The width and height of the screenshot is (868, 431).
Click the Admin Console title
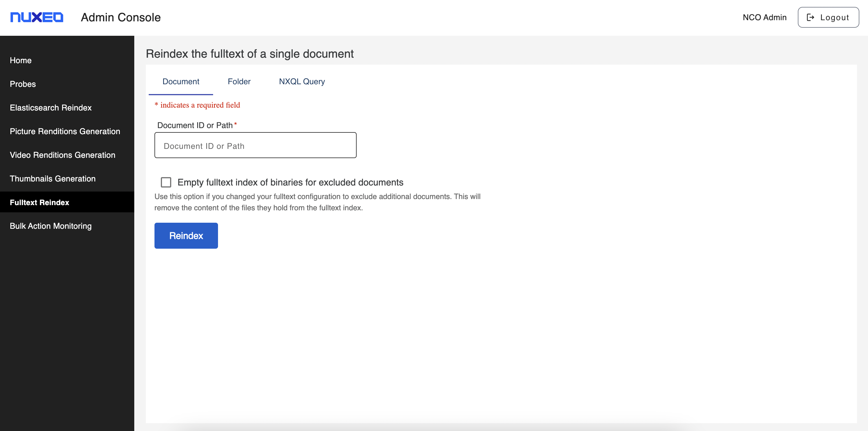click(x=121, y=17)
